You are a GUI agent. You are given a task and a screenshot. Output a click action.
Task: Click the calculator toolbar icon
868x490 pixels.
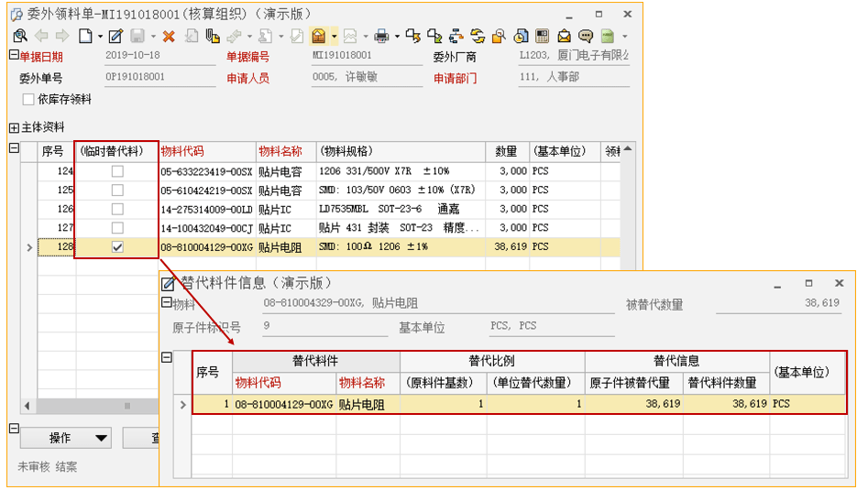coord(542,37)
